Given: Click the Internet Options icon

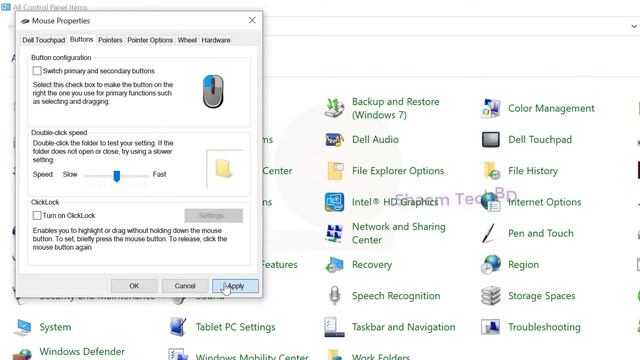Looking at the screenshot, I should (x=491, y=202).
